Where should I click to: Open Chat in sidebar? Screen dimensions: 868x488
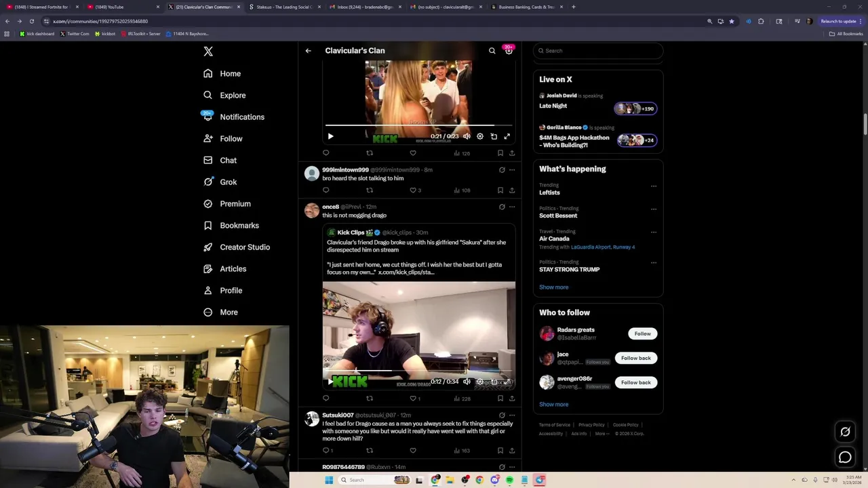(220, 161)
